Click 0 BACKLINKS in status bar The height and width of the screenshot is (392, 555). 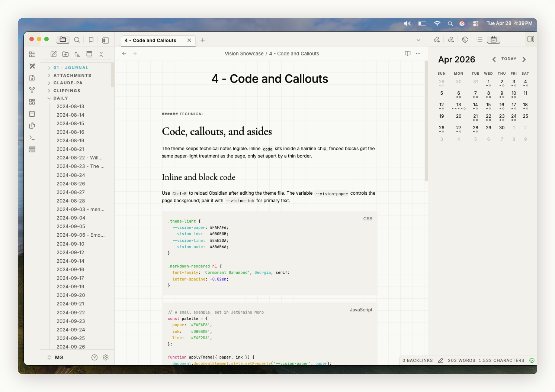pyautogui.click(x=418, y=360)
